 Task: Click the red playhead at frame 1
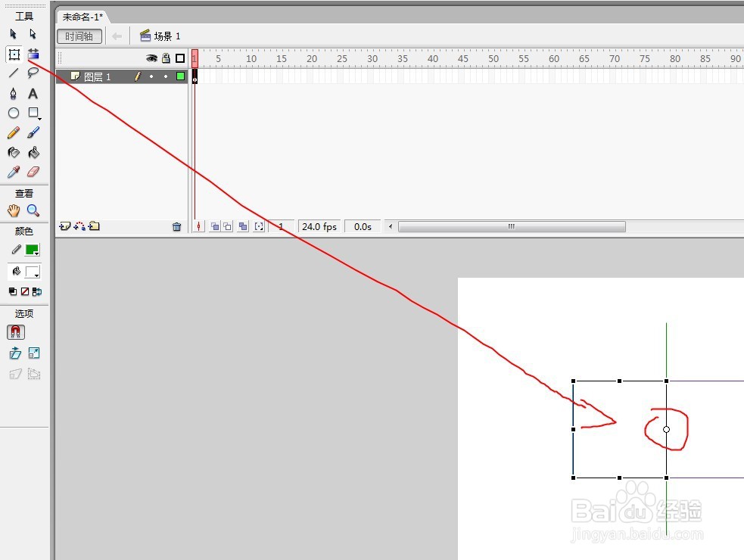(x=195, y=58)
